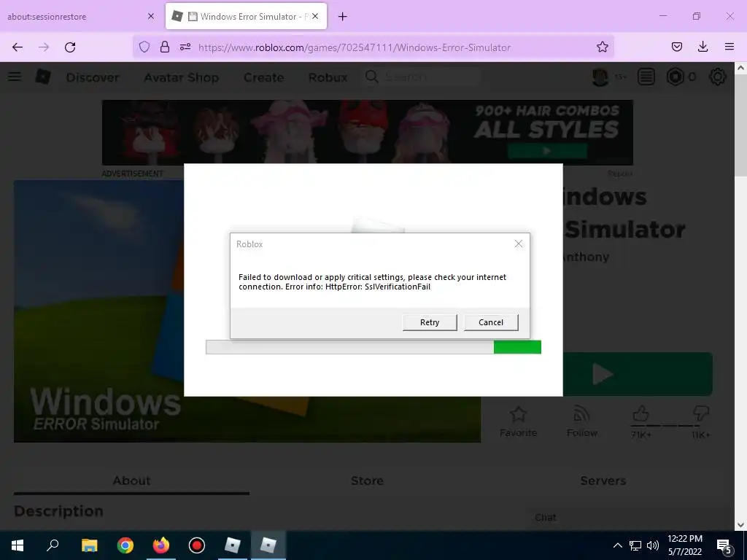The image size is (747, 560).
Task: Go back using Firefox back arrow
Action: click(18, 47)
